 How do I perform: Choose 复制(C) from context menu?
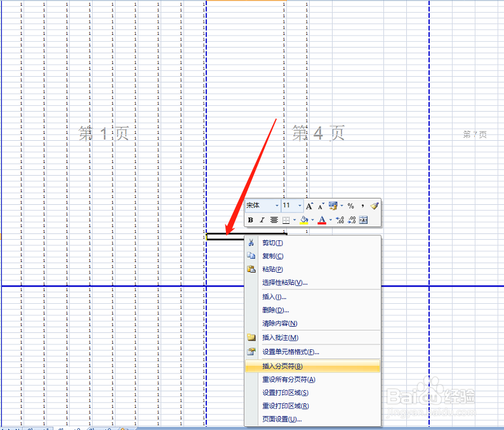tap(312, 256)
